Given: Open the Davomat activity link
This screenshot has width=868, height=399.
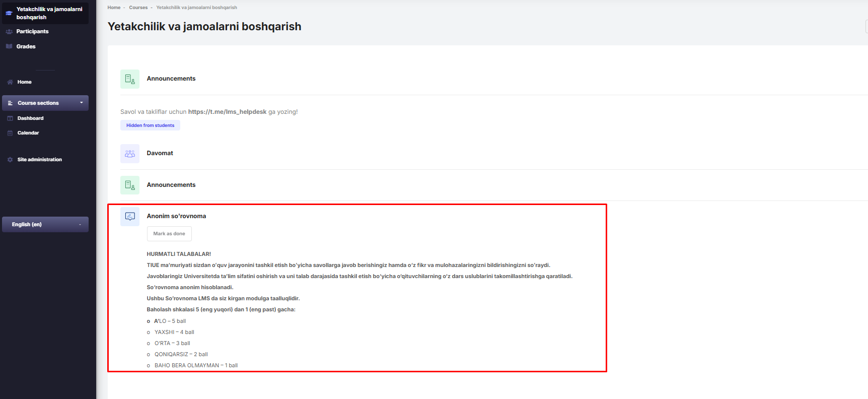Looking at the screenshot, I should tap(160, 153).
